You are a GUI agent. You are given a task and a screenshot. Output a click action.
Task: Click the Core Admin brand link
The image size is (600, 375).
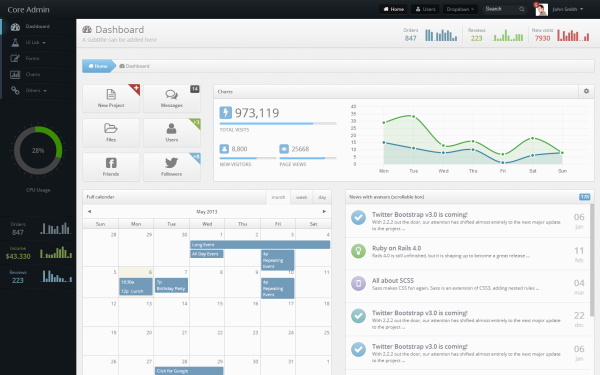(28, 10)
